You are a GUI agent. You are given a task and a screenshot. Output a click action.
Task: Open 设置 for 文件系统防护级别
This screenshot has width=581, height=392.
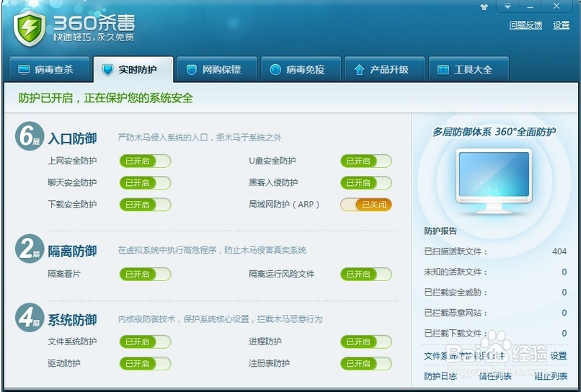[559, 356]
